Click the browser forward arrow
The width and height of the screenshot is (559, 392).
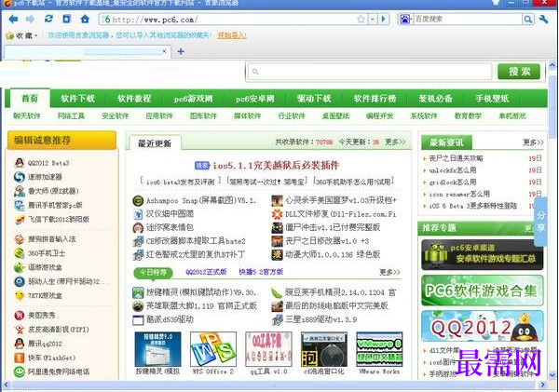pyautogui.click(x=31, y=19)
